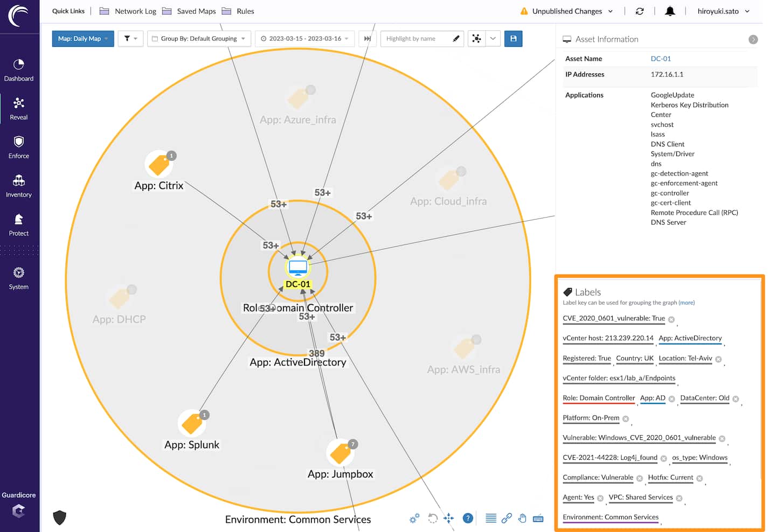Open the Reveal section in sidebar
The height and width of the screenshot is (532, 776).
[19, 108]
